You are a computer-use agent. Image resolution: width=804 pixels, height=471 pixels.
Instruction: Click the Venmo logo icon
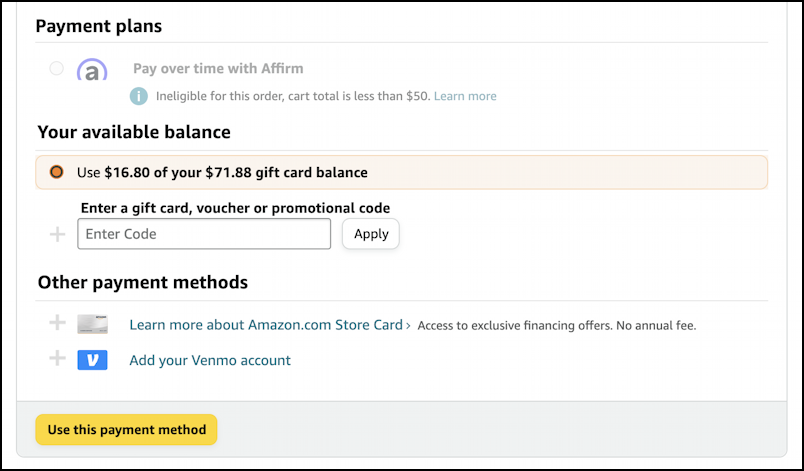point(92,360)
